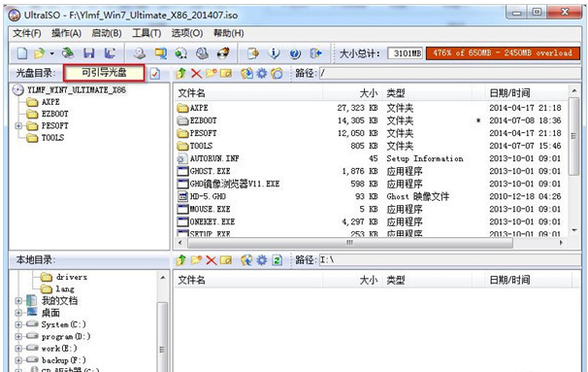
Task: Click the orange 476% of 650MB capacity bar
Action: click(x=503, y=52)
